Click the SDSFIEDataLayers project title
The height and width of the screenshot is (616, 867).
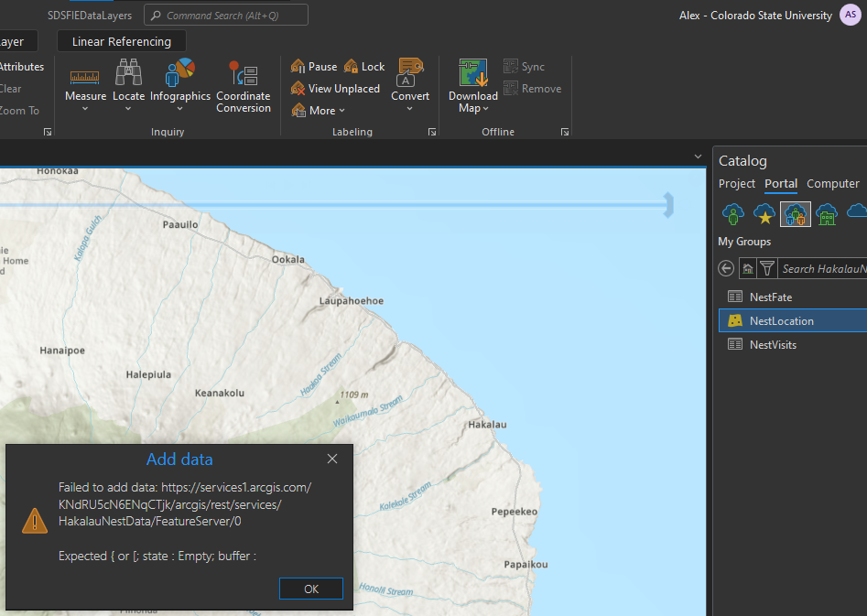(x=90, y=16)
